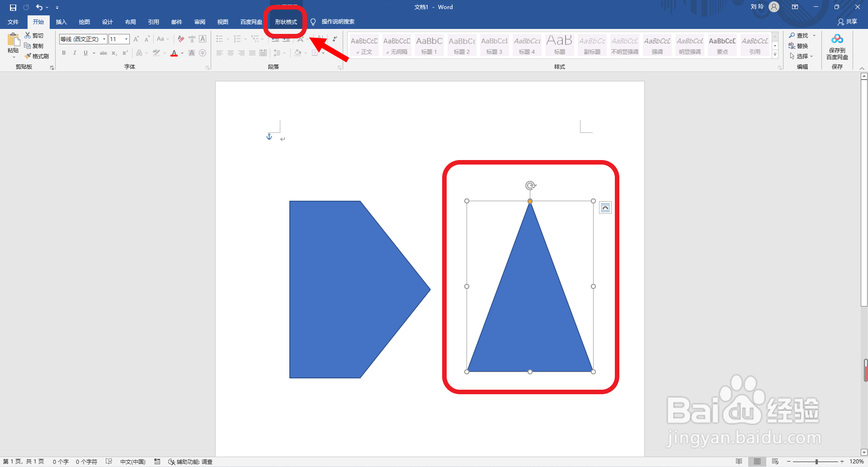Switch to Read Mode view icon

click(x=739, y=462)
